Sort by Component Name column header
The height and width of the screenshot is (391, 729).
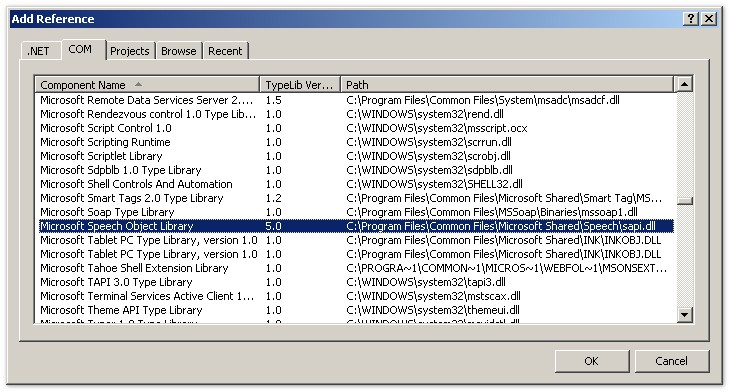[x=147, y=85]
